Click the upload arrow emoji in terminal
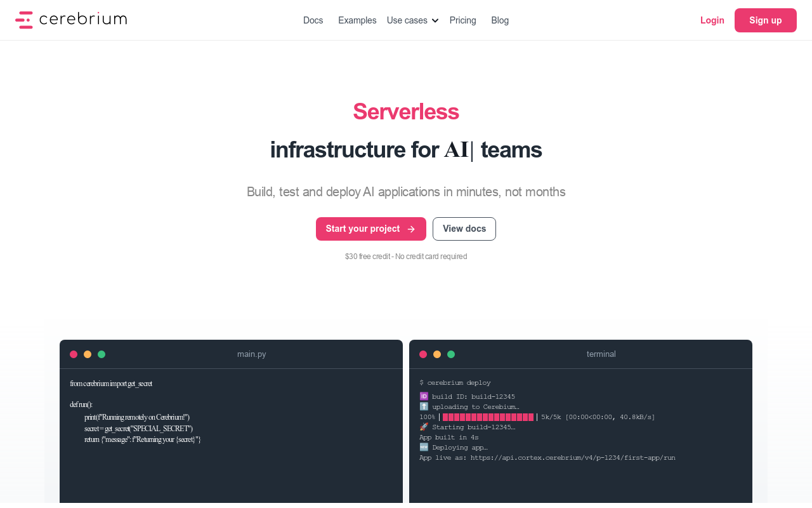This screenshot has width=812, height=508. tap(424, 406)
